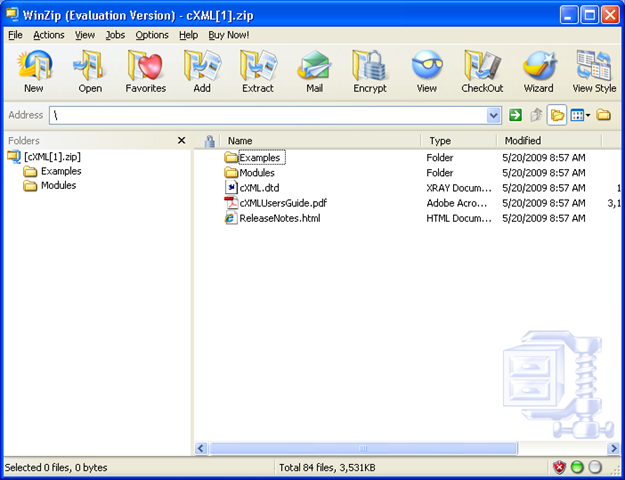
Task: Open the Options menu
Action: click(152, 35)
